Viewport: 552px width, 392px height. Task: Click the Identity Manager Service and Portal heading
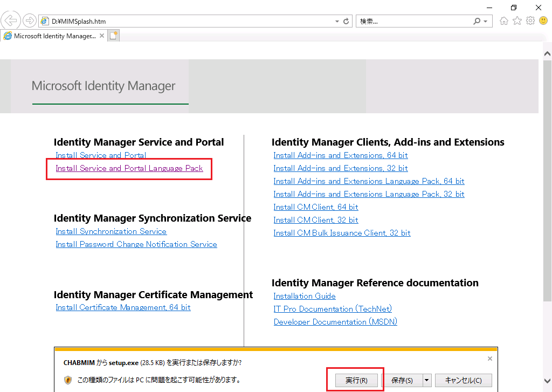139,142
